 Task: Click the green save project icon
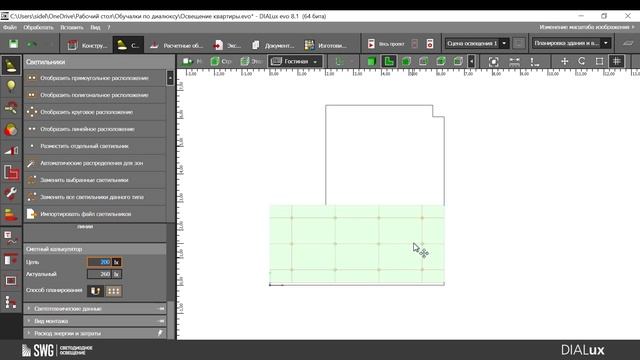pos(13,44)
